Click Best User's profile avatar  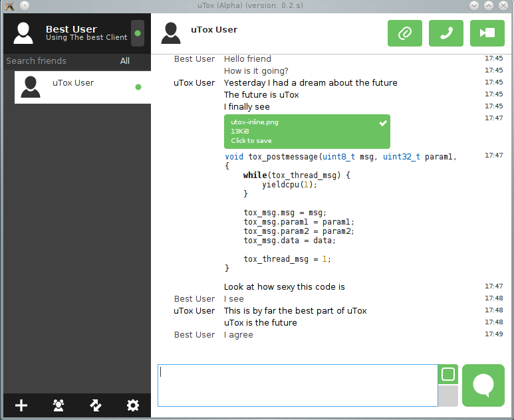[23, 33]
